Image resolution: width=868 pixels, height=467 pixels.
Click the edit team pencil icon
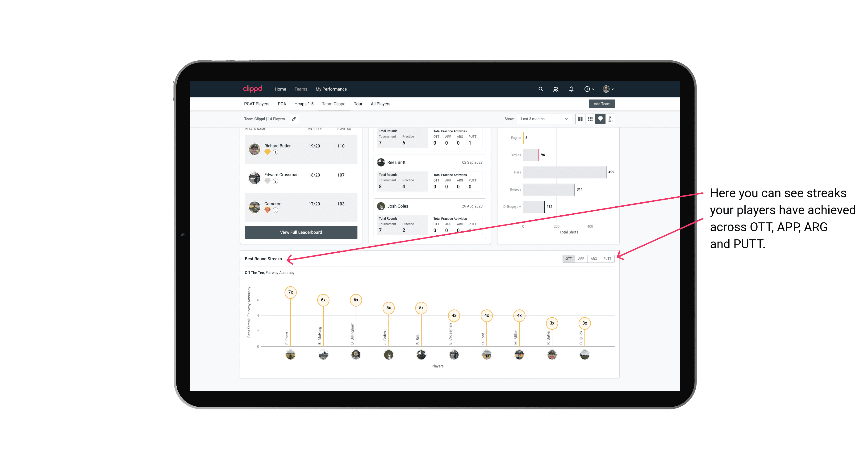click(x=294, y=119)
